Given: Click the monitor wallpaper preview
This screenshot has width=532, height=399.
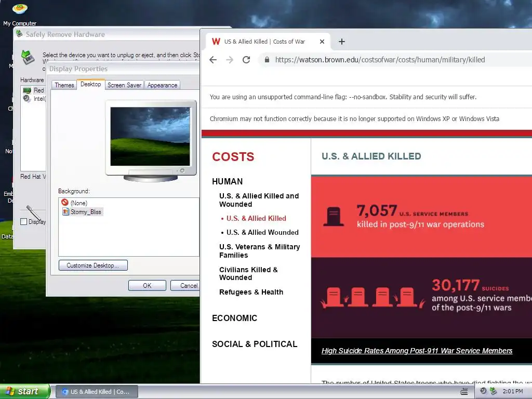Looking at the screenshot, I should (150, 137).
